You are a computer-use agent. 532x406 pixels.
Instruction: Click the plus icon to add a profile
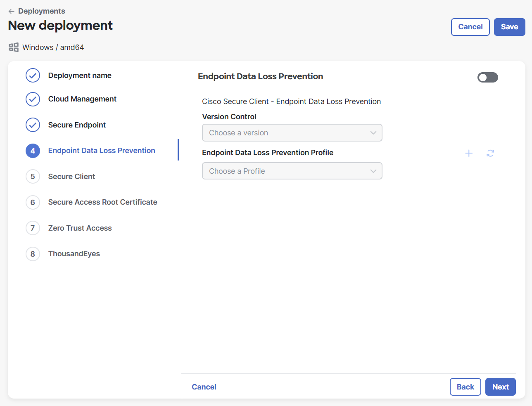point(469,153)
